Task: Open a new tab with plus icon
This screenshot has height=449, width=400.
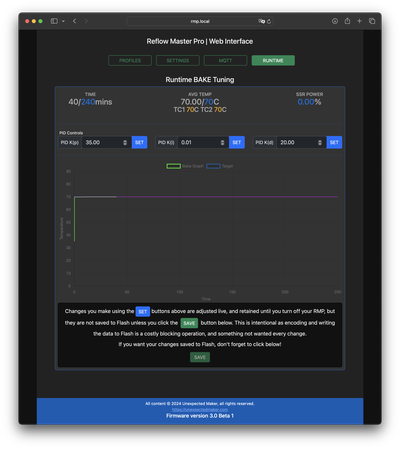Action: coord(359,21)
